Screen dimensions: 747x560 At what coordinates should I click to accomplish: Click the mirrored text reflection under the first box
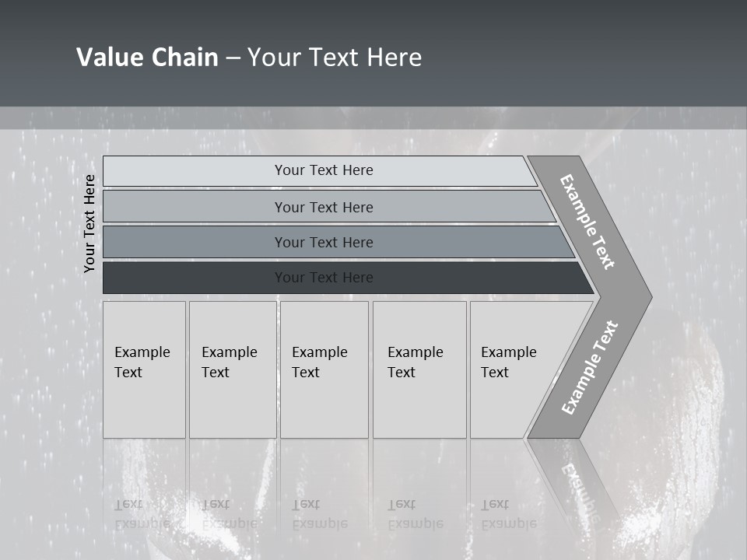coord(142,514)
